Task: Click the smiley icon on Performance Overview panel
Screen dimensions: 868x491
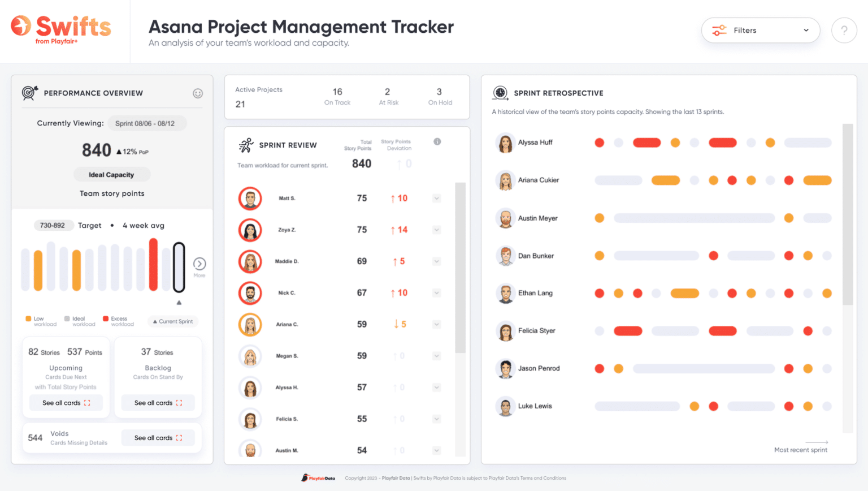Action: tap(197, 93)
